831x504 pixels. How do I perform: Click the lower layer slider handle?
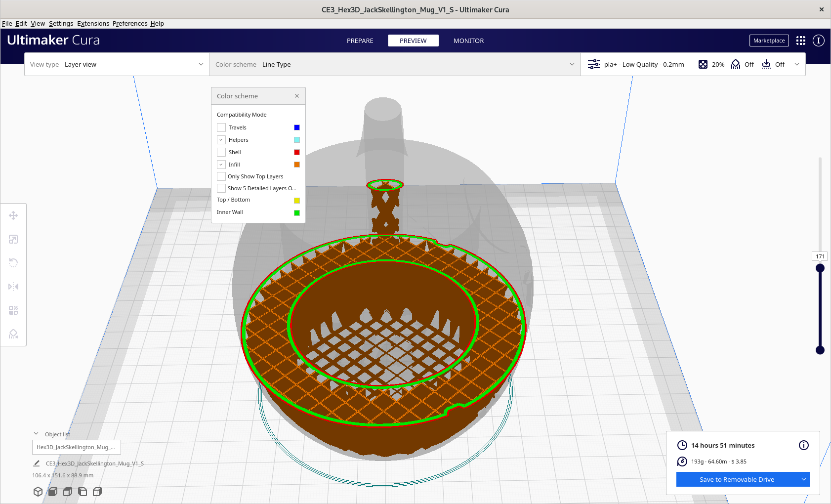820,350
